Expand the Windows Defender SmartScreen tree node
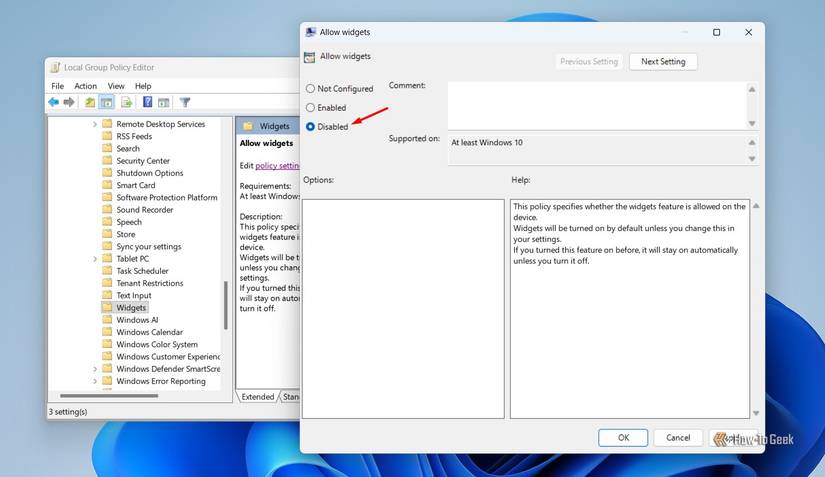Viewport: 825px width, 477px height. (95, 369)
